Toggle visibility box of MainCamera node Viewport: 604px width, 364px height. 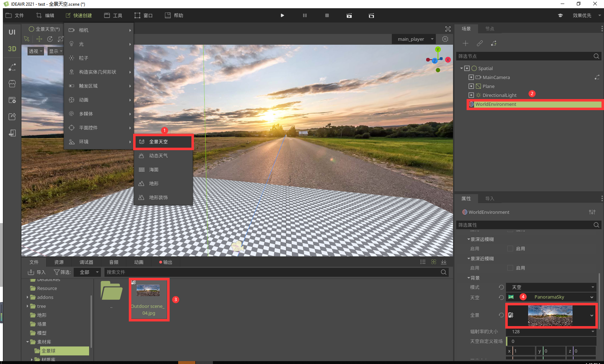click(x=471, y=77)
